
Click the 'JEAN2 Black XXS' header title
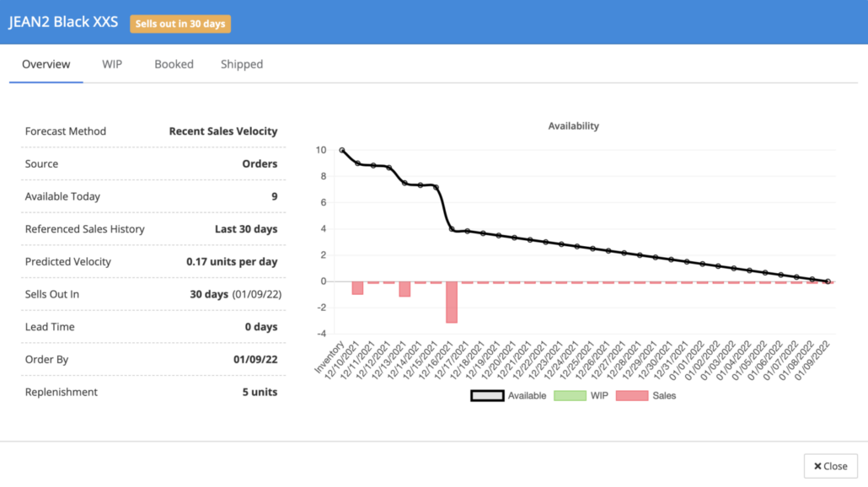pos(63,22)
